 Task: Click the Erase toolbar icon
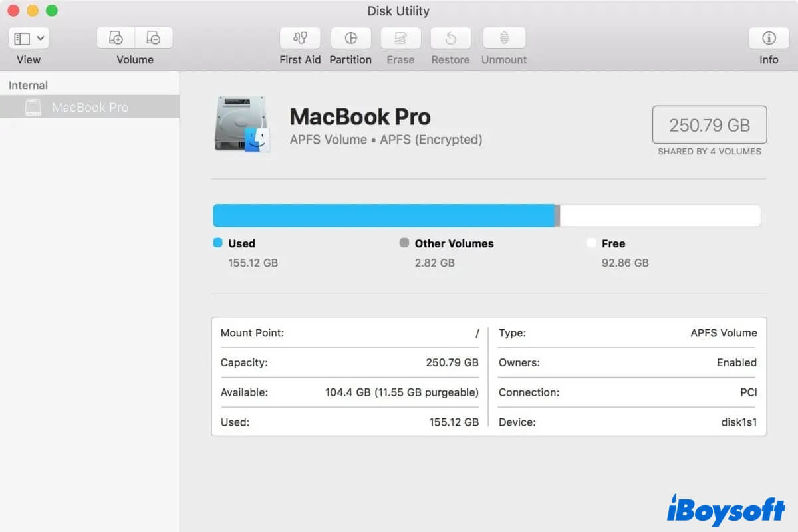click(400, 38)
